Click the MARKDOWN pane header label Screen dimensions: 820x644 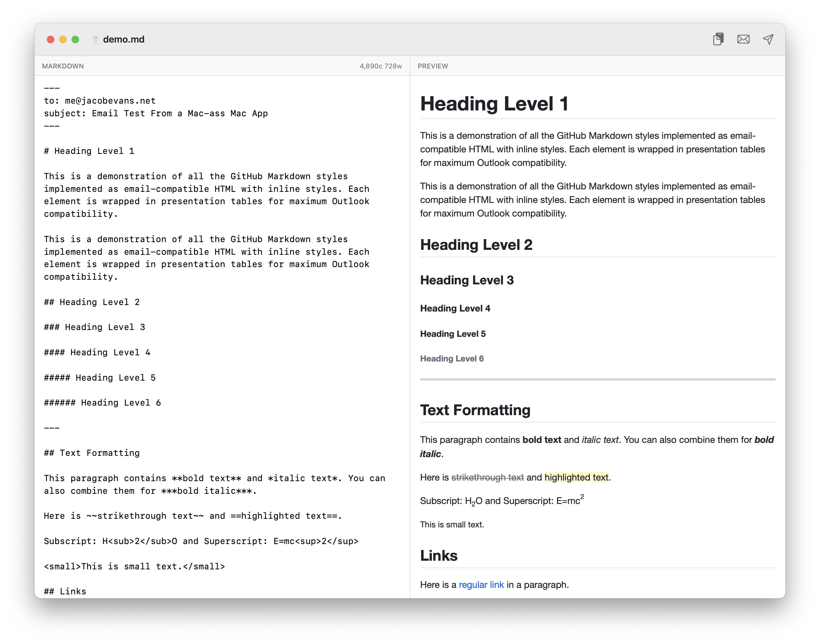click(x=63, y=66)
